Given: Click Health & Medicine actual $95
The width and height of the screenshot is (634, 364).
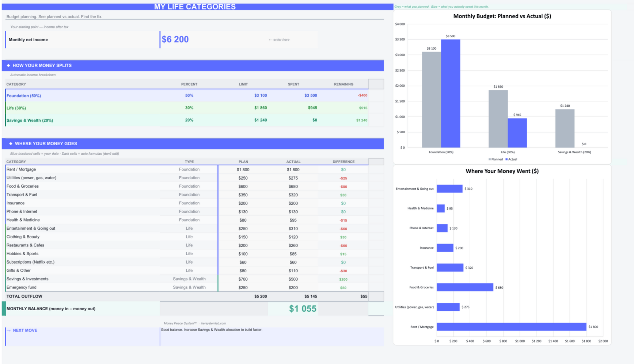Looking at the screenshot, I should 293,220.
